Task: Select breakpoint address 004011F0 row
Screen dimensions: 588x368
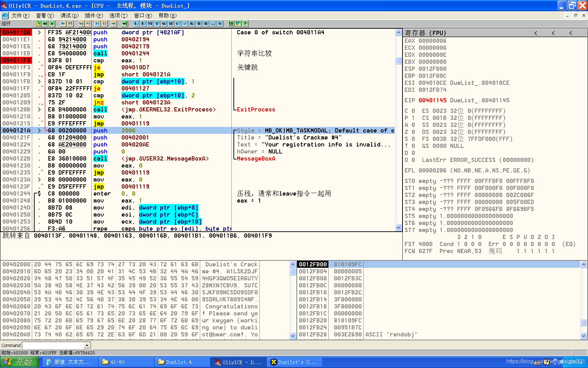Action: tap(16, 60)
